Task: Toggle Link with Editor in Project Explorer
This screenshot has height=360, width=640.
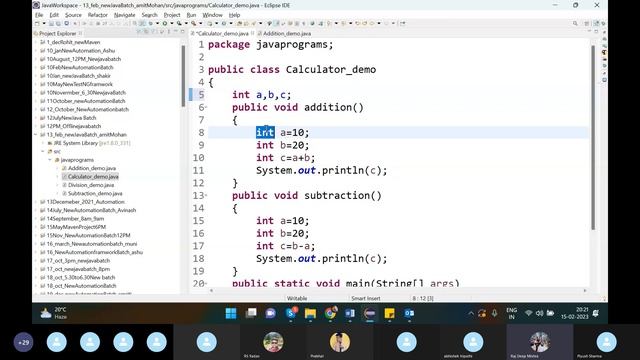Action: pyautogui.click(x=146, y=32)
